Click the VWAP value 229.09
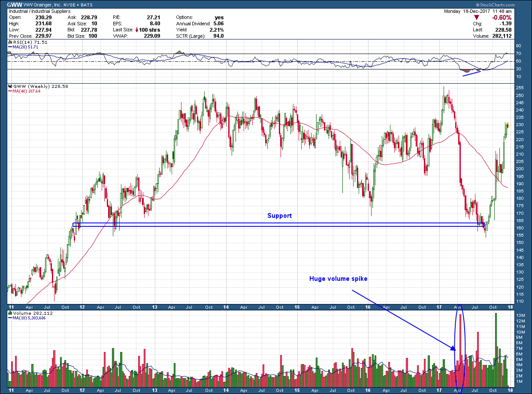This screenshot has height=394, width=532. 152,36
